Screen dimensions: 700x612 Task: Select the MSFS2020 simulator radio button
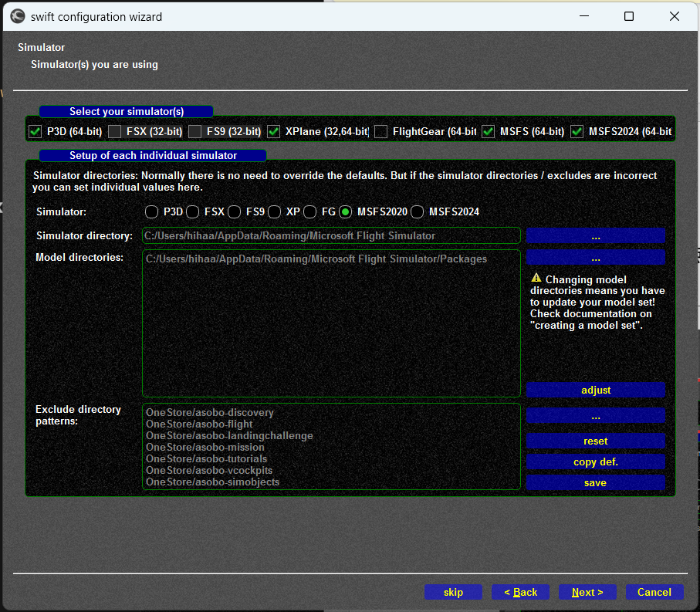345,211
